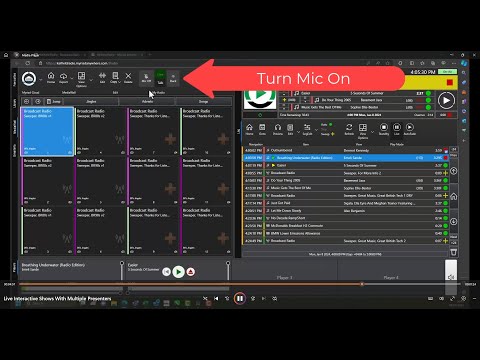The width and height of the screenshot is (480, 360).
Task: Open the dropdown arrow beside the cloud logo
Action: (x=41, y=80)
